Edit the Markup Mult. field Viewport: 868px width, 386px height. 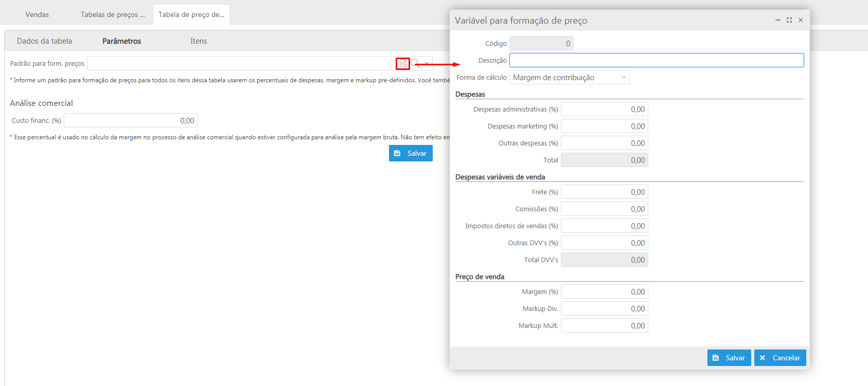click(605, 325)
